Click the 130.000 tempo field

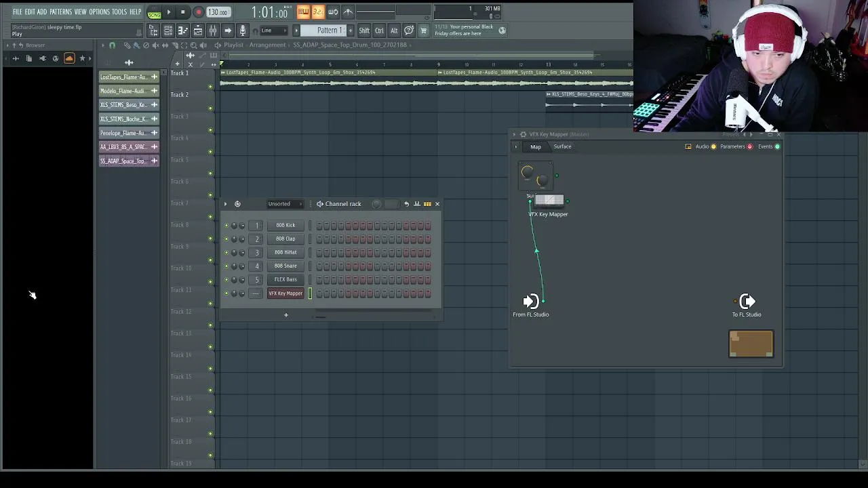point(218,12)
